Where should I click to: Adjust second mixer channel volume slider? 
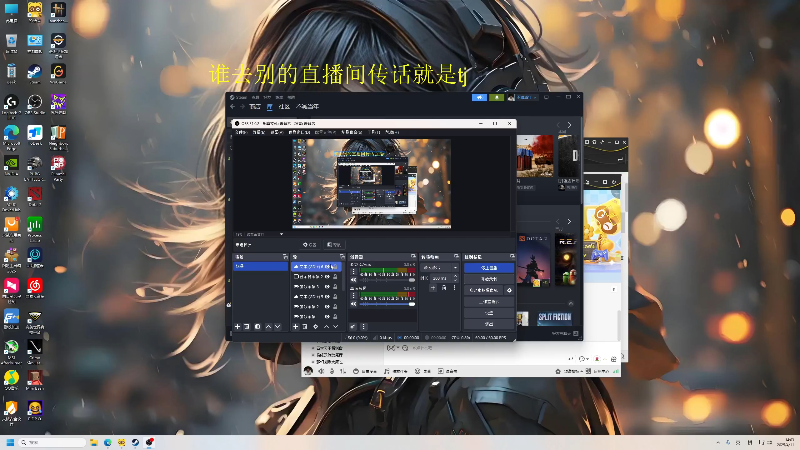[x=388, y=304]
